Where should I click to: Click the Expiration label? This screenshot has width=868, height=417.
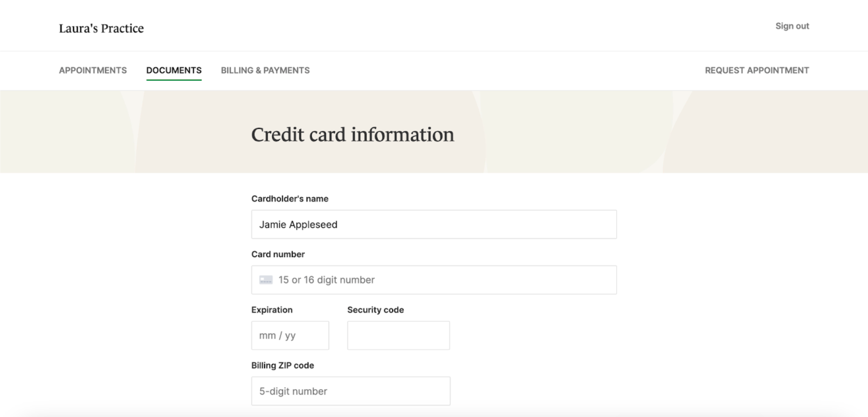[x=272, y=310]
